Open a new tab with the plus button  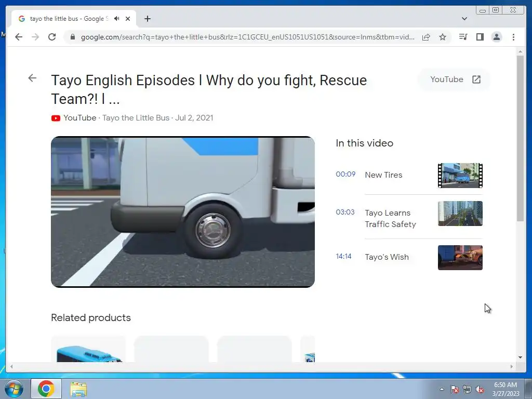tap(147, 19)
